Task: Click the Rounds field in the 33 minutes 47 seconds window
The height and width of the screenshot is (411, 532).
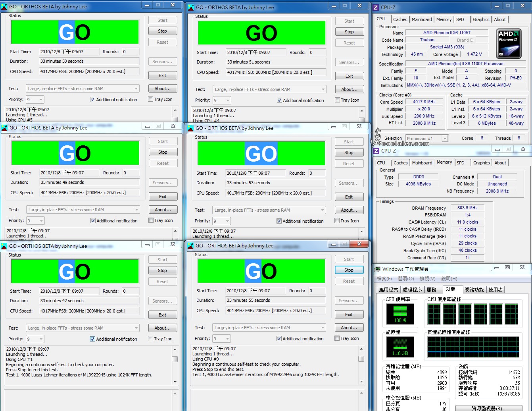Action: click(x=131, y=291)
